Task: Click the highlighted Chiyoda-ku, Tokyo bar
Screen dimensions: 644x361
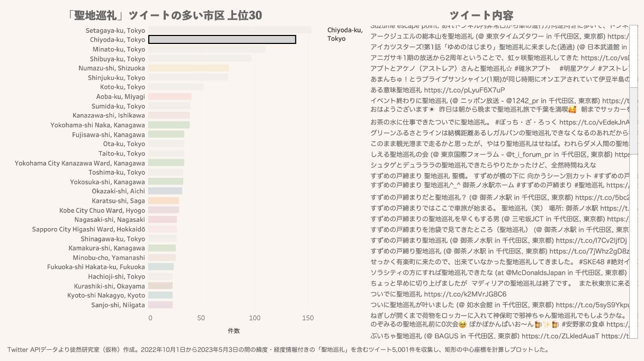Action: click(222, 40)
